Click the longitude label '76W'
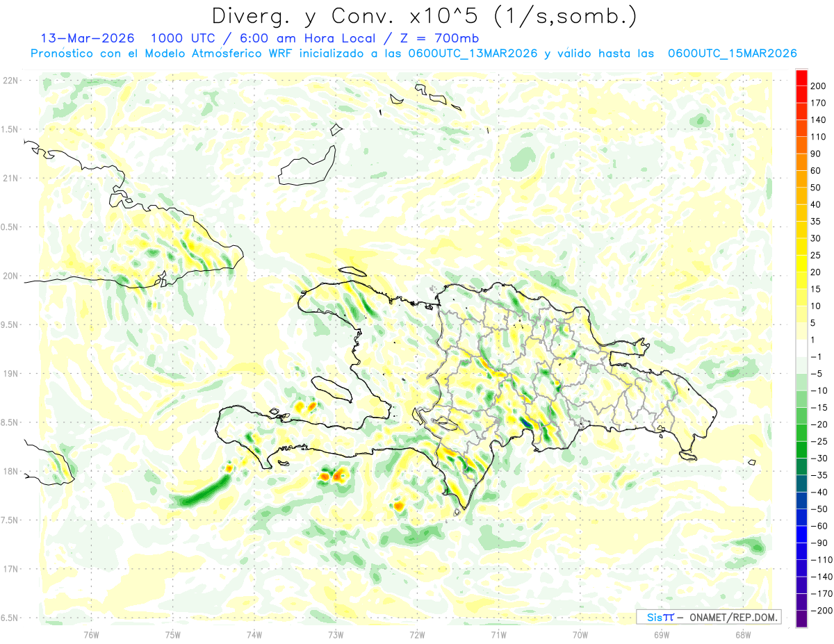 91,634
